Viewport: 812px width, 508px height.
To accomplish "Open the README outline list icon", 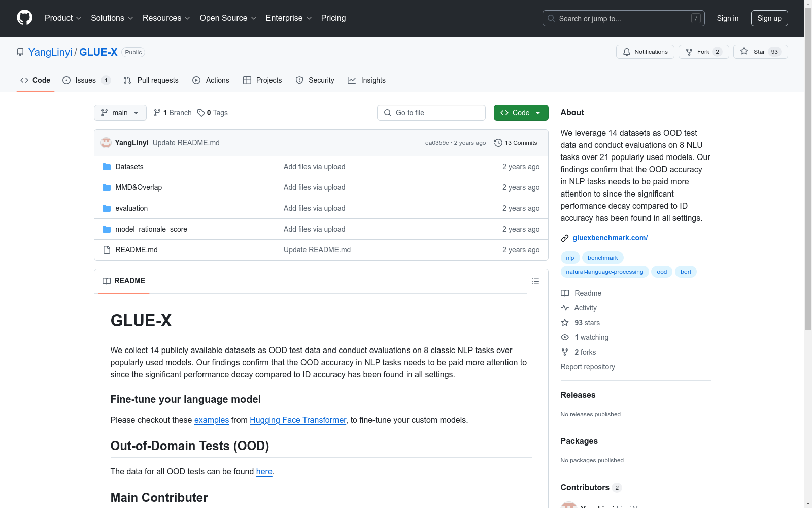I will (x=535, y=281).
